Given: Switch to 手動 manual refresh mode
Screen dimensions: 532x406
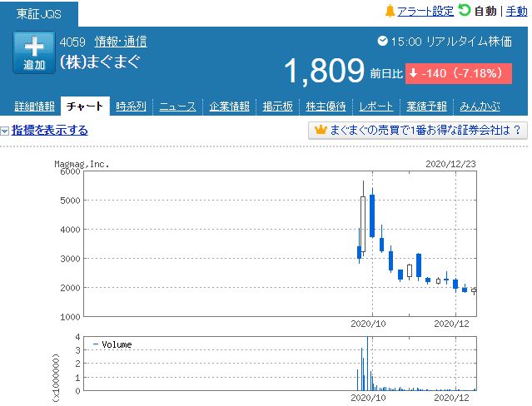Looking at the screenshot, I should [516, 11].
